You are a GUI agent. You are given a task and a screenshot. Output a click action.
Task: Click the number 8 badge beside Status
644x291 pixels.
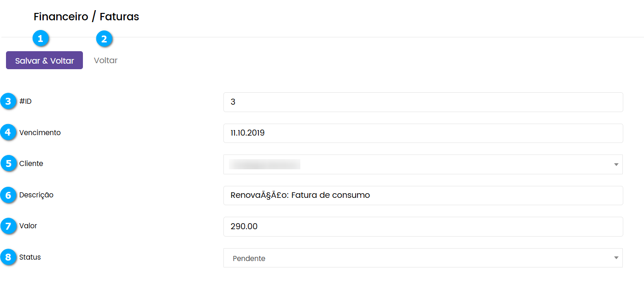coord(8,257)
